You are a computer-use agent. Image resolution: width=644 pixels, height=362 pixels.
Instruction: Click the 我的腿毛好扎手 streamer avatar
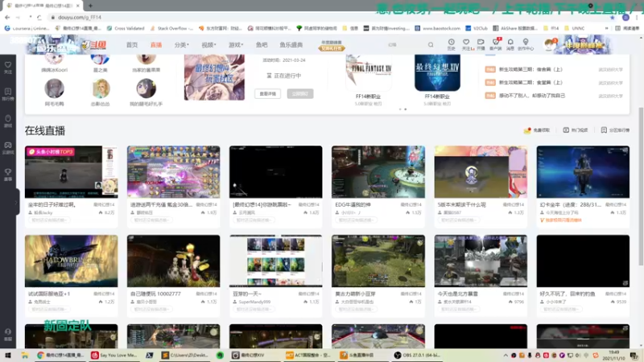147,88
